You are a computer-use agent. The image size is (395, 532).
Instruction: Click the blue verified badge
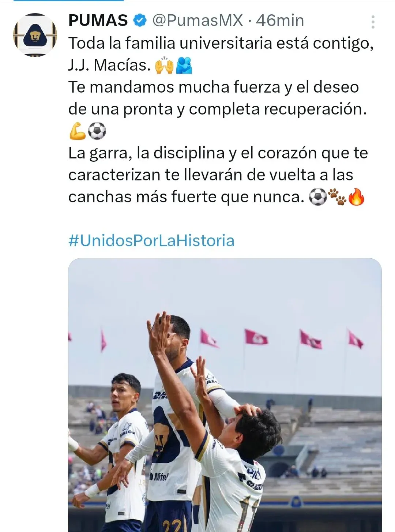tap(140, 20)
